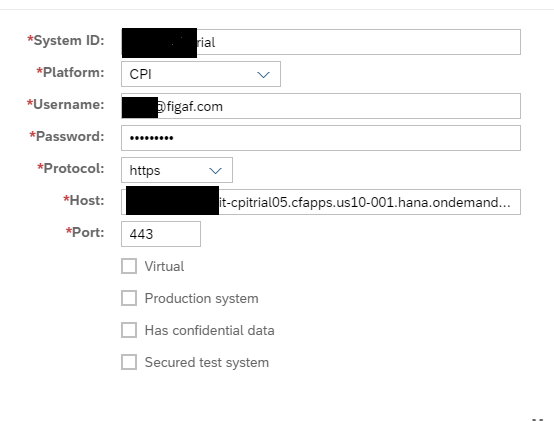Enable the Production system checkbox
This screenshot has height=421, width=554.
pos(129,298)
